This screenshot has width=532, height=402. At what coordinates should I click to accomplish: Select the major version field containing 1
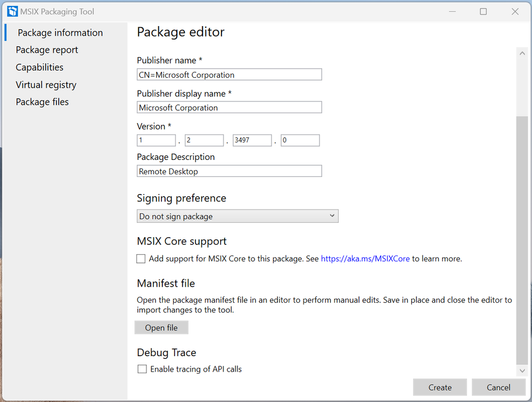point(156,140)
